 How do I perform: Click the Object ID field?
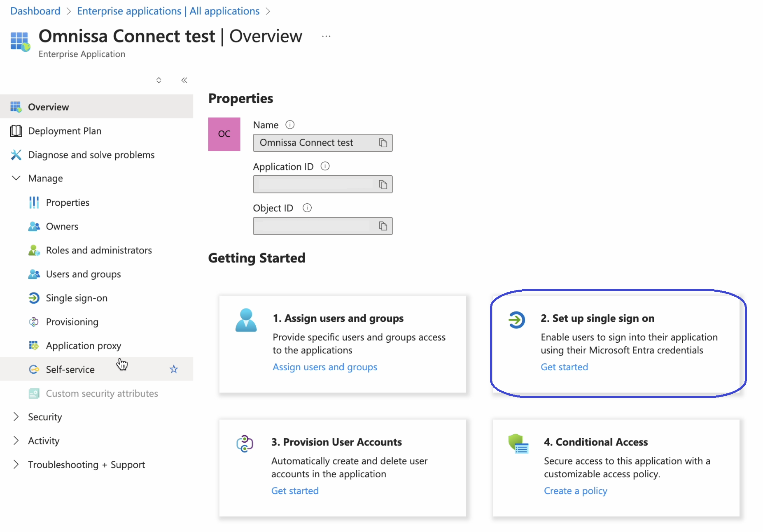323,226
